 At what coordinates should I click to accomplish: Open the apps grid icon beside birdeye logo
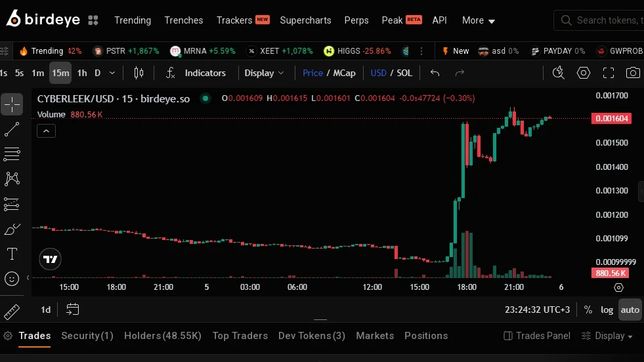(x=93, y=20)
